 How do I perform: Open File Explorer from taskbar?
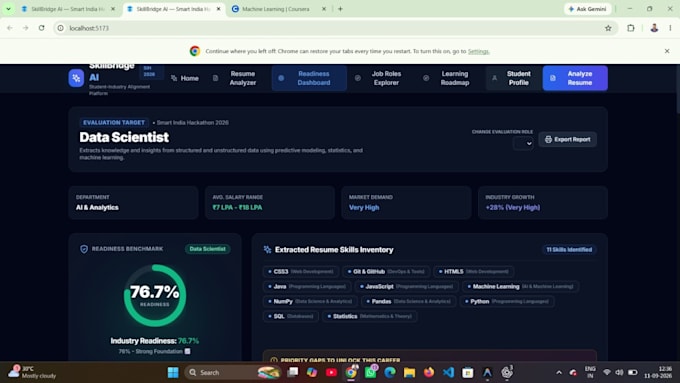pos(409,373)
